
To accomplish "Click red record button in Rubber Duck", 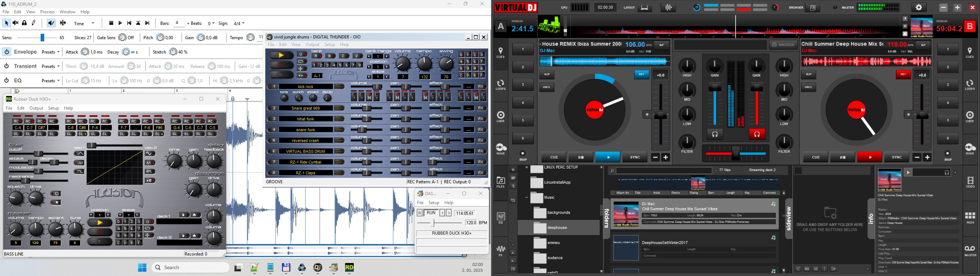I will coord(100,232).
